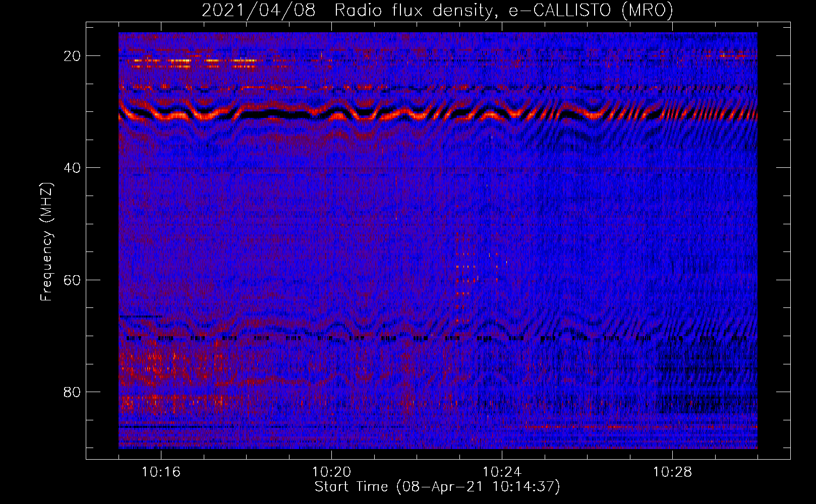Click the 60 MHz frequency tick label
The image size is (816, 504).
click(73, 280)
